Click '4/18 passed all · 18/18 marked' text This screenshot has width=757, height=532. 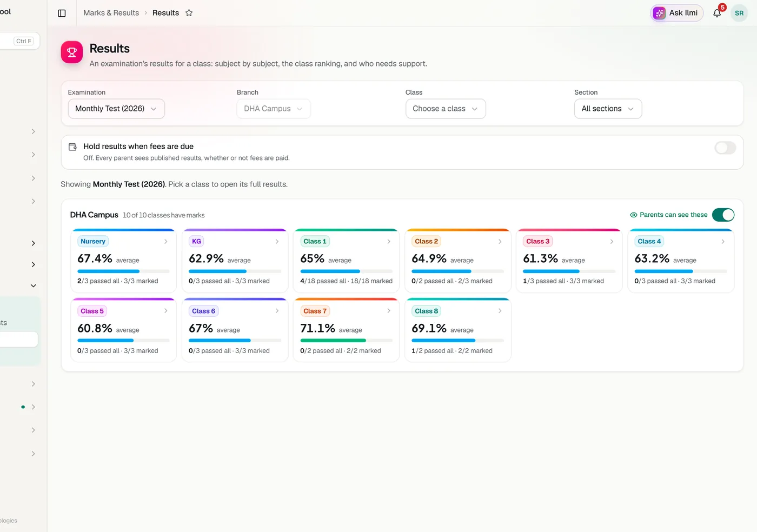347,281
